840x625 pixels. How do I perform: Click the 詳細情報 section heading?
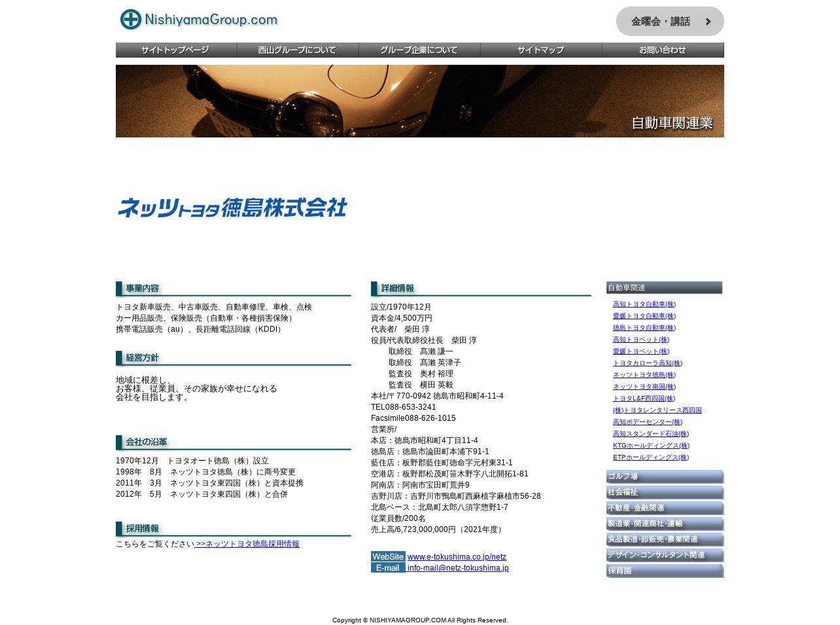[481, 289]
